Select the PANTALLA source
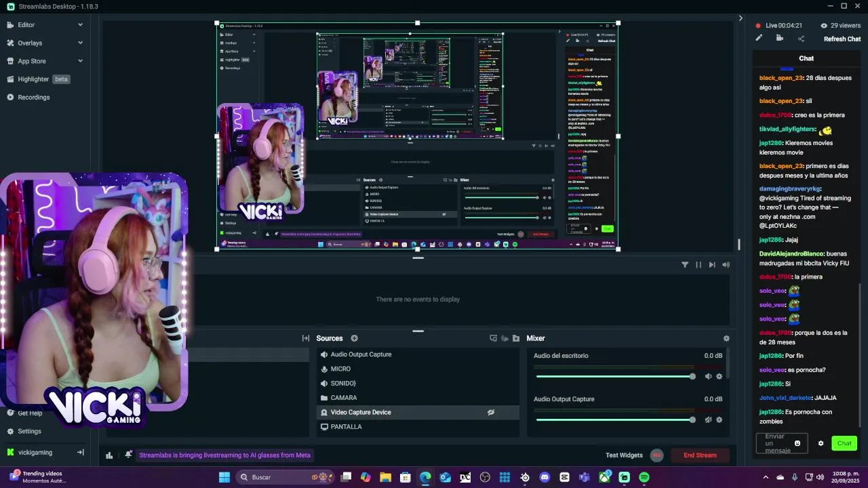 [418, 426]
